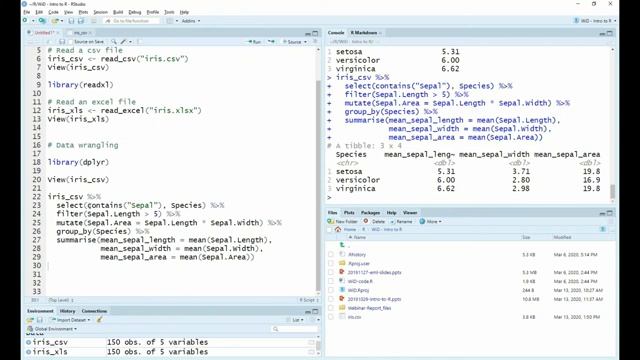Save the current document from main toolbar

[x=71, y=20]
